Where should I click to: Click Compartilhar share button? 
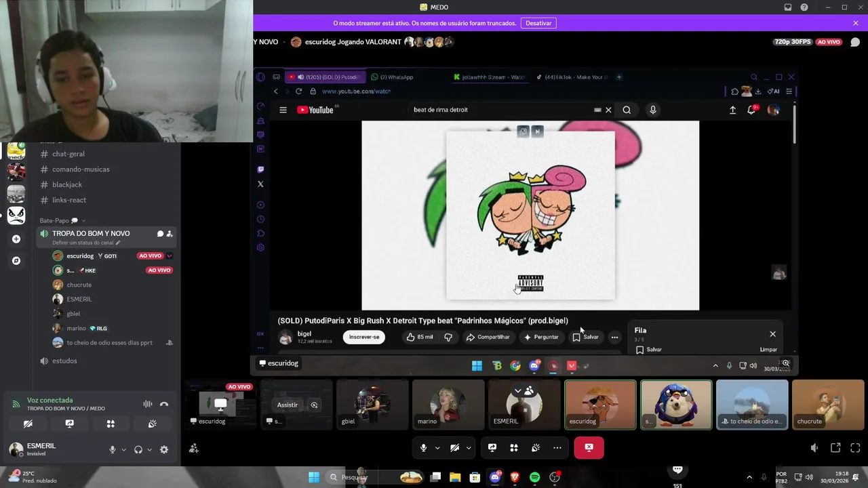488,337
